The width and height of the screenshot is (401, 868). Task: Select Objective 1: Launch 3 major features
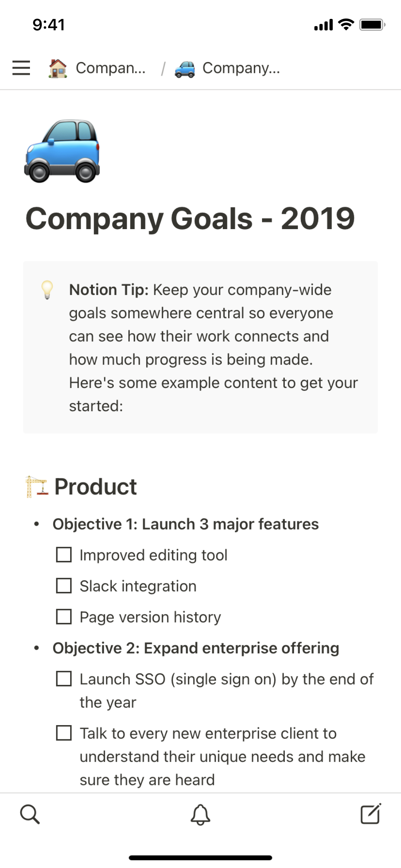(x=185, y=524)
